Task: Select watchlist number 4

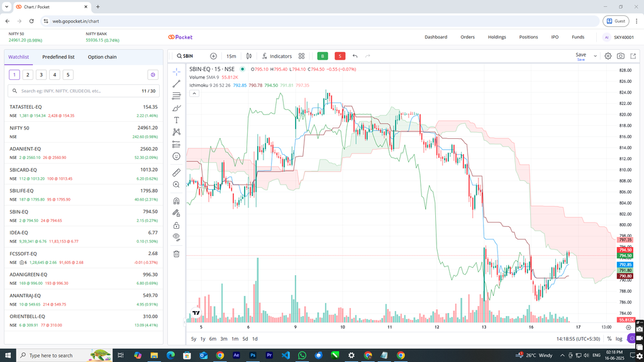Action: point(55,75)
